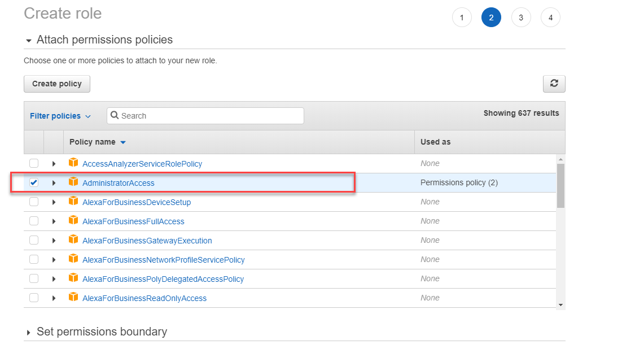
Task: Select the AlexaForBusinessGatewayExecution checkbox
Action: 34,240
